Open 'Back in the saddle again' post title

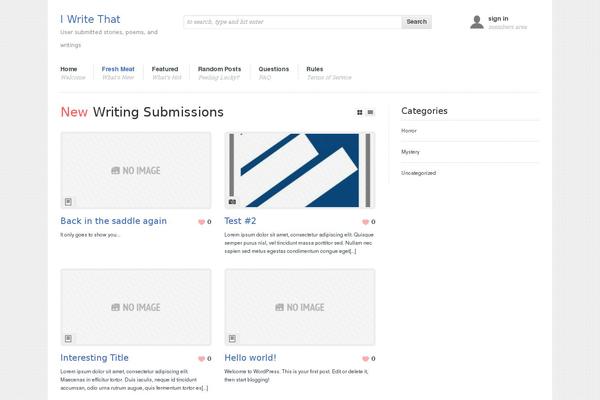tap(113, 221)
